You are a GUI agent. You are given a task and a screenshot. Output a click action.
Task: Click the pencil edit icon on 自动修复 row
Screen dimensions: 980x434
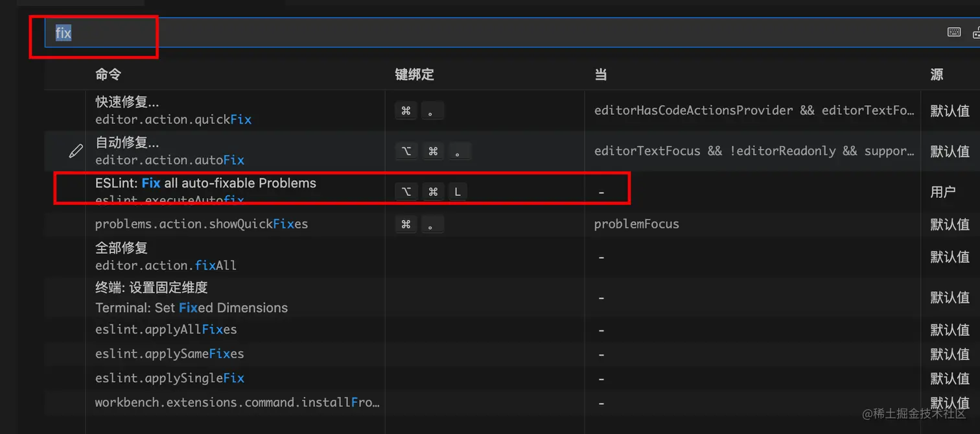(x=76, y=151)
